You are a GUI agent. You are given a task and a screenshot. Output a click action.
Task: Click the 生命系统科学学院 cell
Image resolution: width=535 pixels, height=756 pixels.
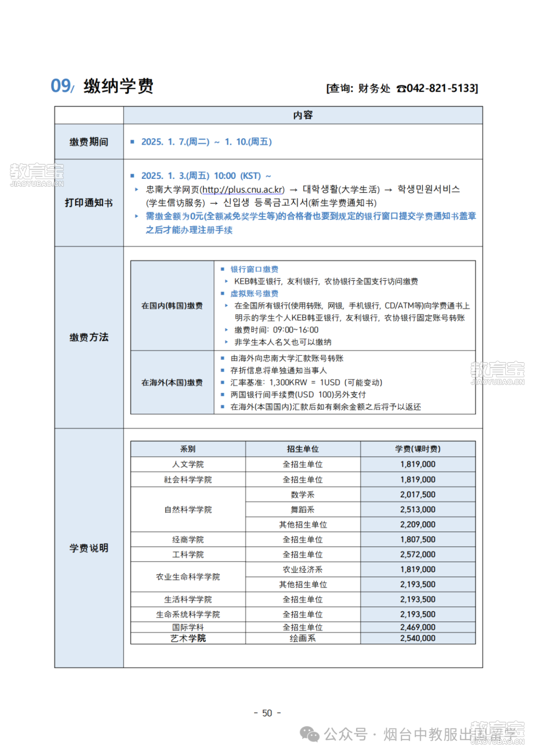coord(188,614)
